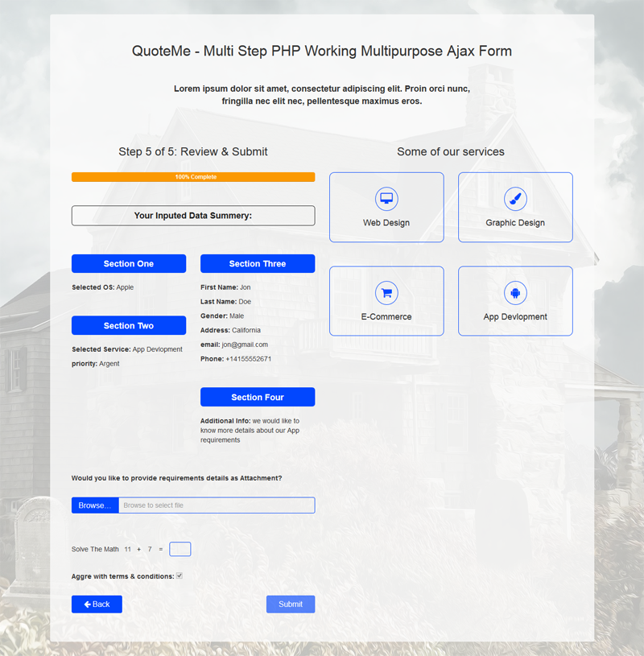Select the Section Three header
644x656 pixels.
coord(258,263)
